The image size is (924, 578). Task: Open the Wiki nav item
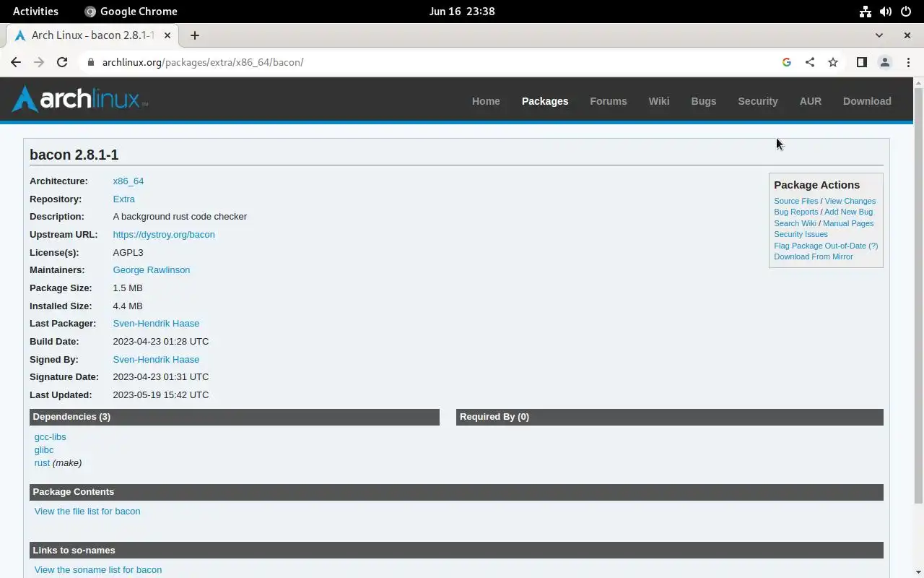point(659,101)
